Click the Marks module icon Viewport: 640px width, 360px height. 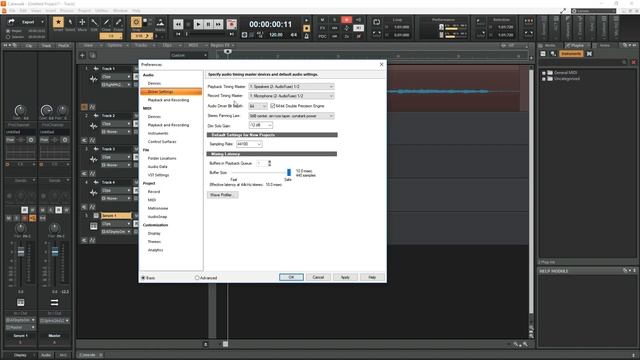(x=160, y=23)
